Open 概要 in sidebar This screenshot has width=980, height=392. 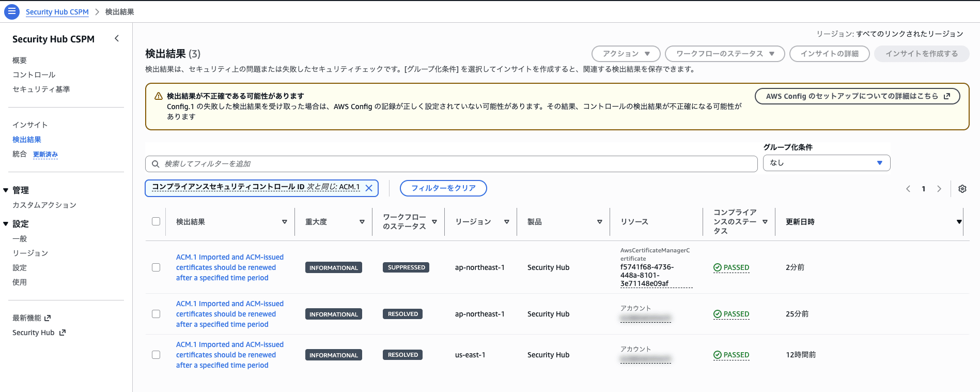point(20,61)
